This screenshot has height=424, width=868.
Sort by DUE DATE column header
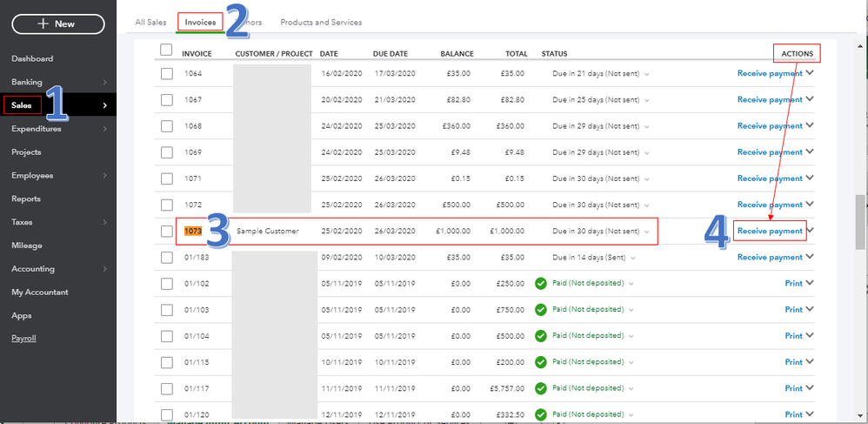tap(391, 54)
